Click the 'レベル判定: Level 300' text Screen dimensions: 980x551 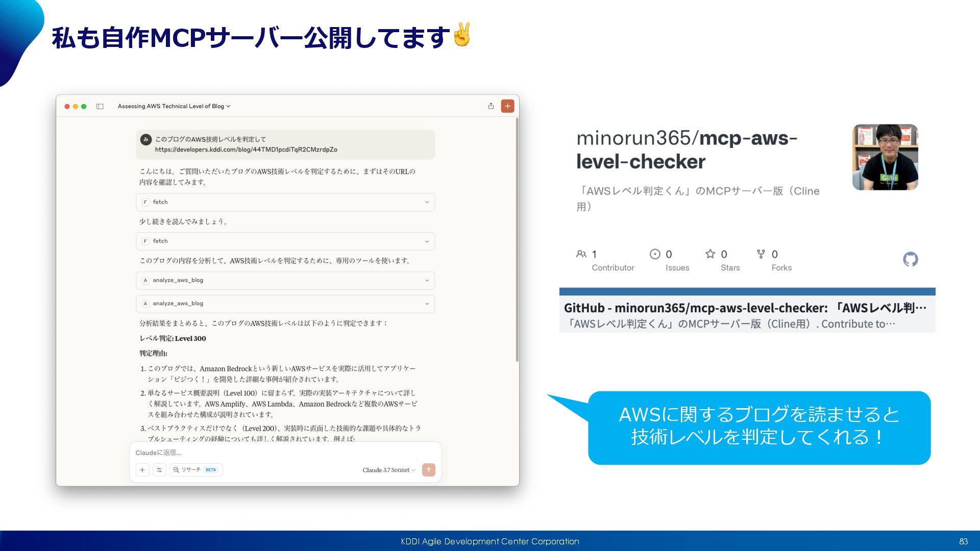(x=173, y=338)
